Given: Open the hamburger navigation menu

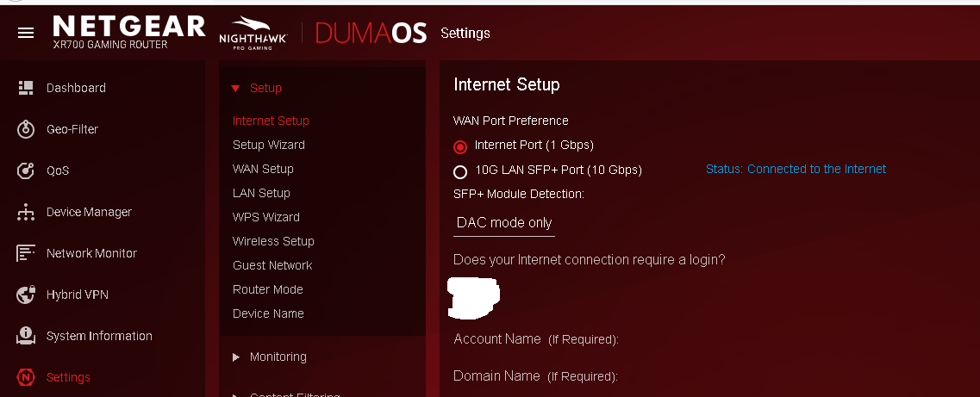Looking at the screenshot, I should [26, 33].
